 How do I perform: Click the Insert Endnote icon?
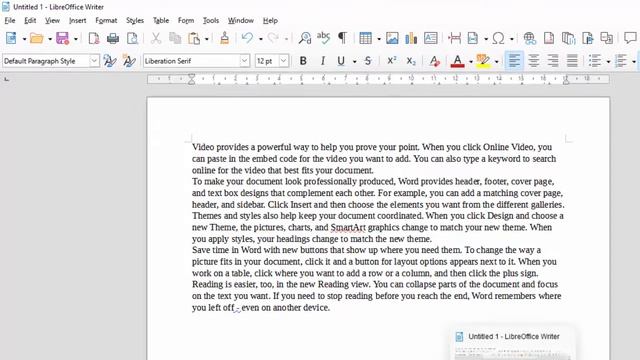pos(568,38)
